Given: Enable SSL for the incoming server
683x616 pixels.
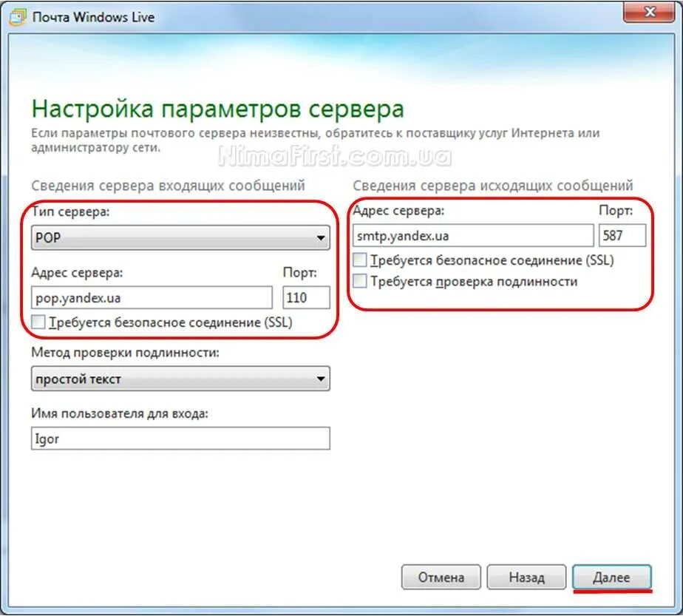Looking at the screenshot, I should [x=38, y=322].
